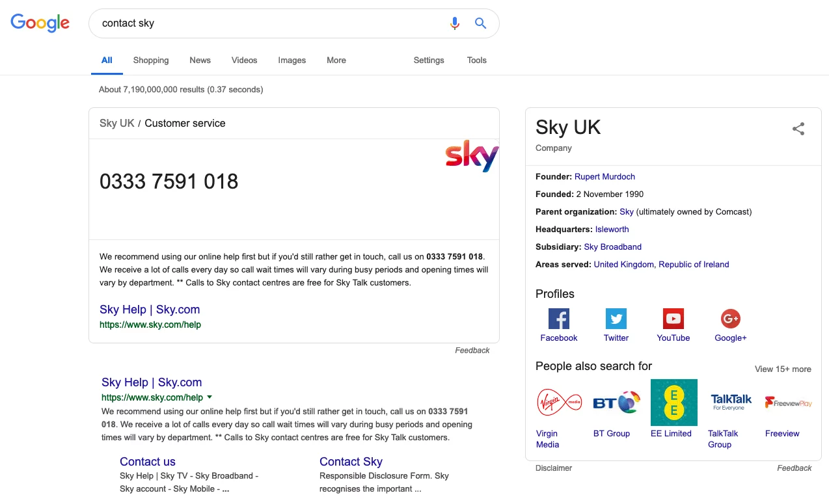Click the sky logo in the answer box
This screenshot has height=504, width=829.
pos(472,156)
